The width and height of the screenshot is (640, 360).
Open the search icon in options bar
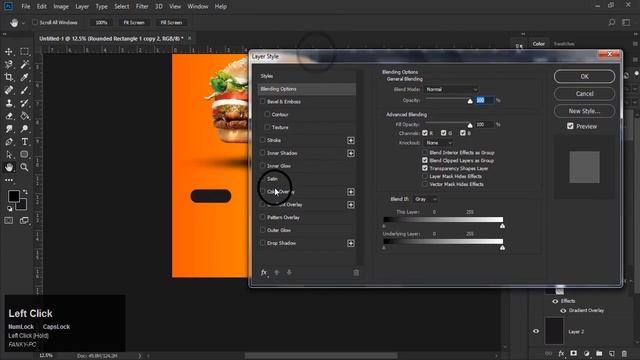[x=611, y=22]
